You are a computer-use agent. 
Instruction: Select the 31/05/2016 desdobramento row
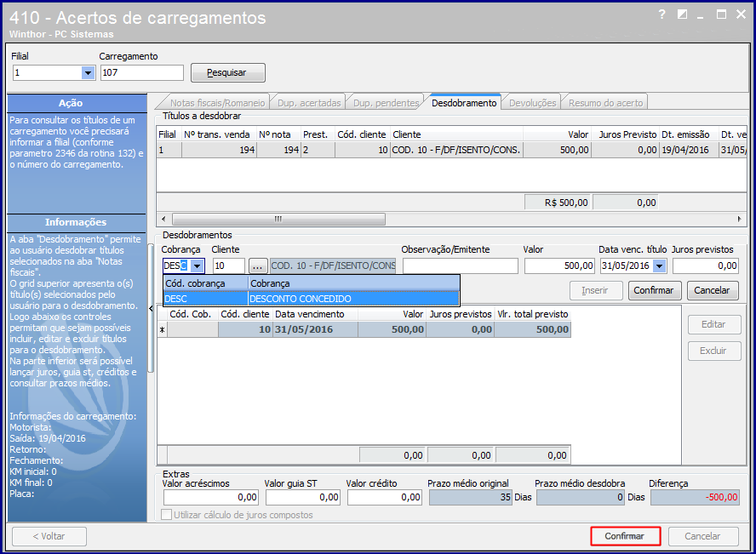[x=364, y=329]
